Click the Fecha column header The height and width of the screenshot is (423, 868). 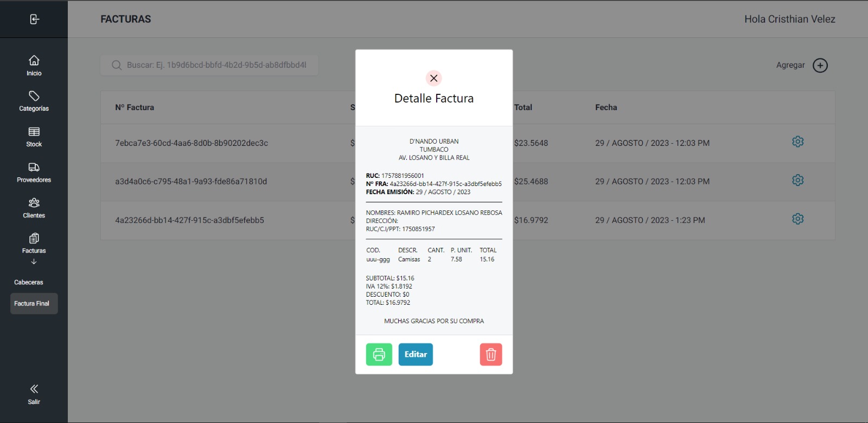click(606, 107)
